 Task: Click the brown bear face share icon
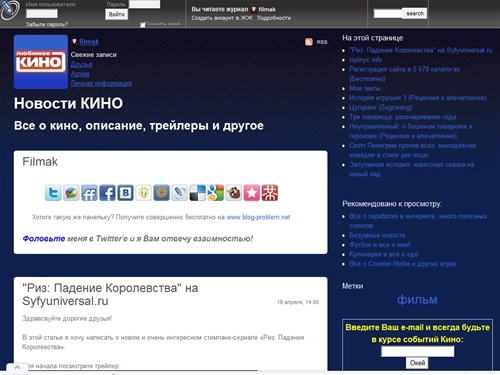coord(234,193)
